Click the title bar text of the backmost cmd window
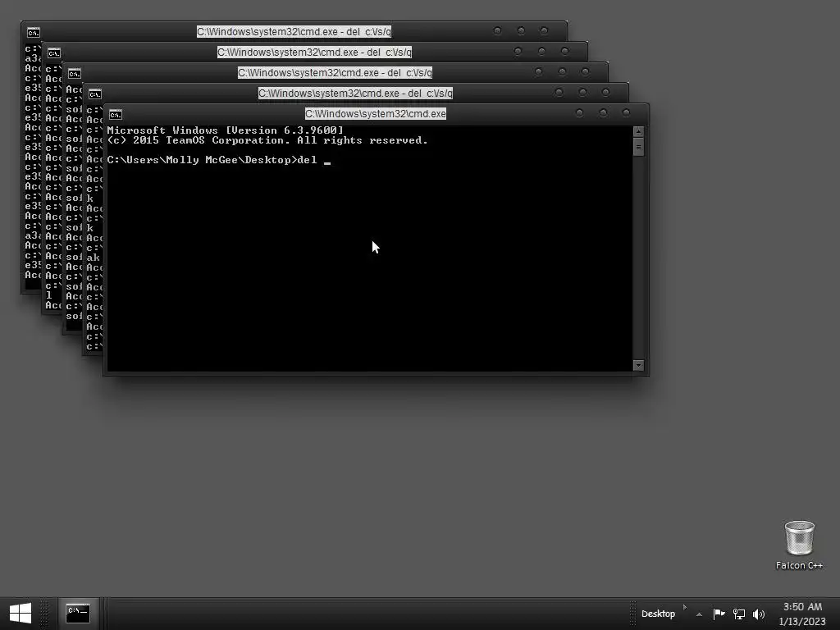Image resolution: width=840 pixels, height=630 pixels. pos(294,32)
